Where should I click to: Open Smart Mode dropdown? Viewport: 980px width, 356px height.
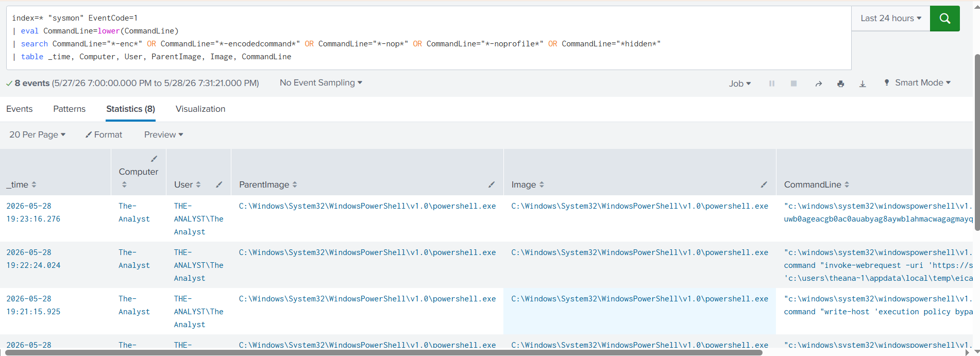pos(918,82)
